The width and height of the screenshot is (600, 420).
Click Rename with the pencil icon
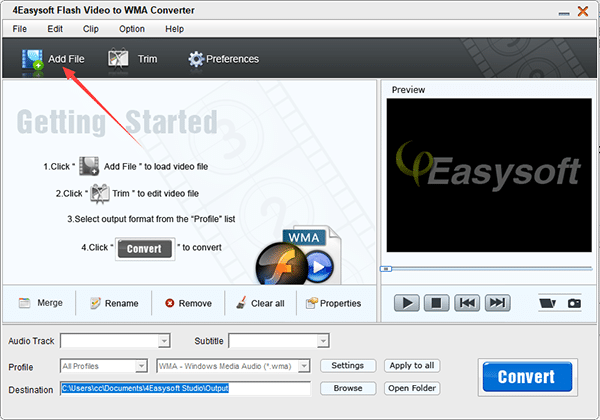95,303
